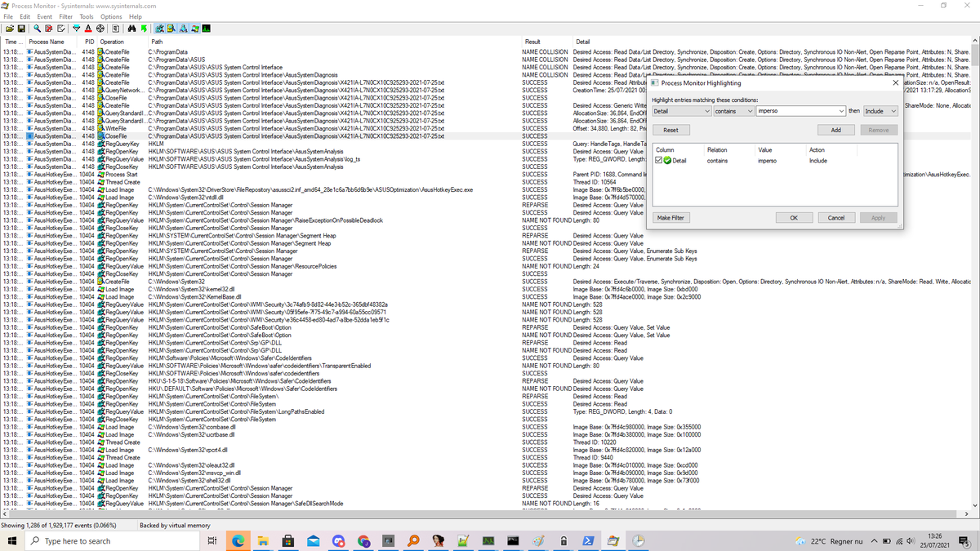The width and height of the screenshot is (980, 551).
Task: Select the row with LongPathsEnabled registry value
Action: point(486,411)
